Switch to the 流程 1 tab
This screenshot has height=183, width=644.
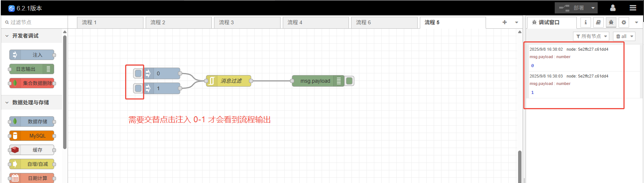click(110, 22)
